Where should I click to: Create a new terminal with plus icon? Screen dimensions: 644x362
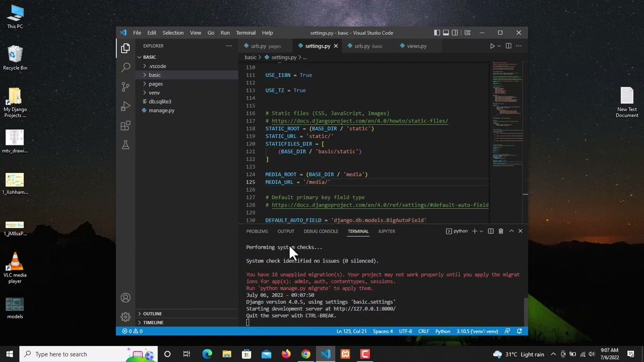(x=474, y=231)
